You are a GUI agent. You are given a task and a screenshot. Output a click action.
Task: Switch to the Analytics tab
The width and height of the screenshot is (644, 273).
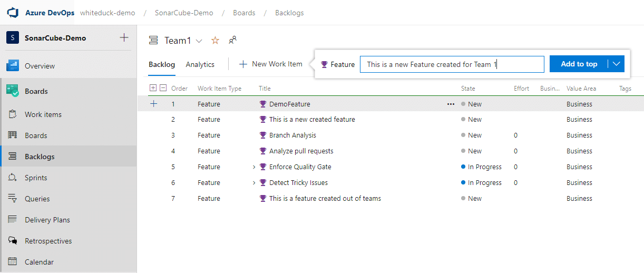[x=200, y=64]
